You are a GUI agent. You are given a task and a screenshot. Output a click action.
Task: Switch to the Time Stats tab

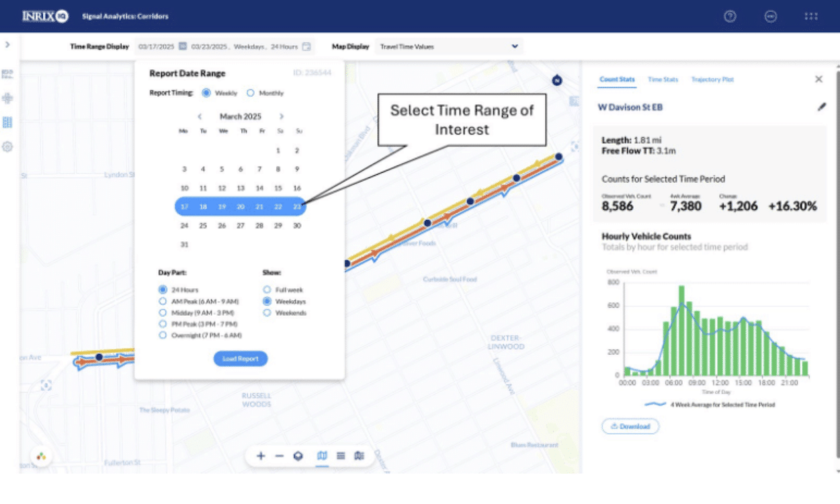(x=663, y=79)
